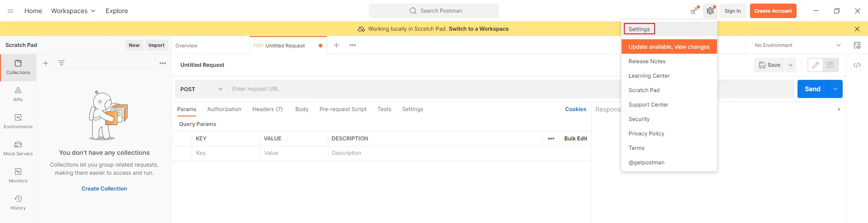Click the Send button

click(x=812, y=89)
